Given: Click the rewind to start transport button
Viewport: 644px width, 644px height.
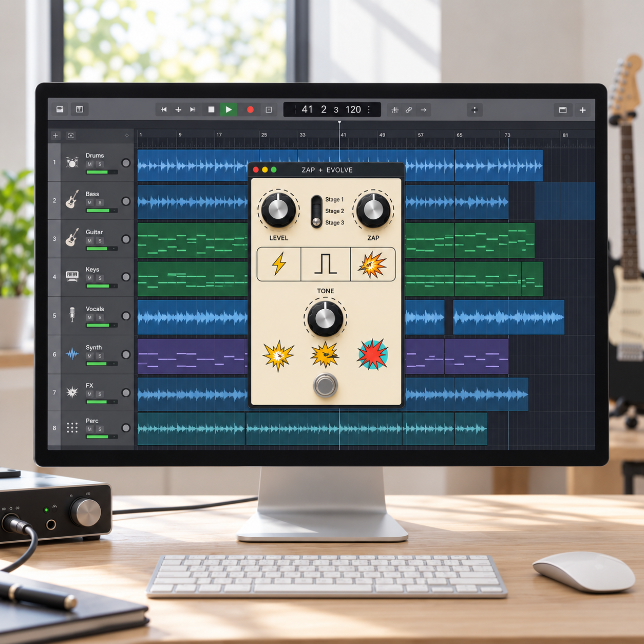Looking at the screenshot, I should coord(164,109).
